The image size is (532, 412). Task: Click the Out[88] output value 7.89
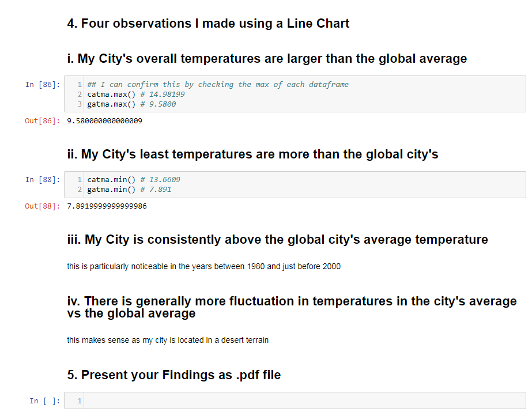click(x=107, y=206)
